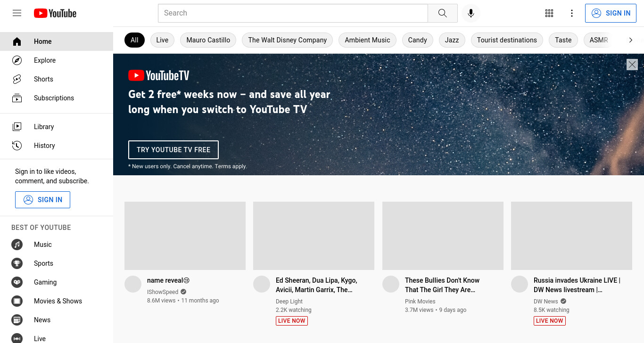Close the YouTube TV banner ad
Image resolution: width=644 pixels, height=343 pixels.
click(632, 65)
